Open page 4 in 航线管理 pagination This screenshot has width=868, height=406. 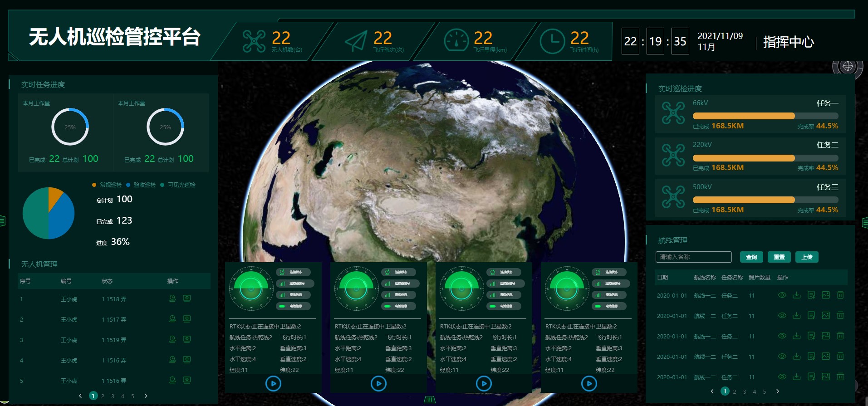(755, 391)
